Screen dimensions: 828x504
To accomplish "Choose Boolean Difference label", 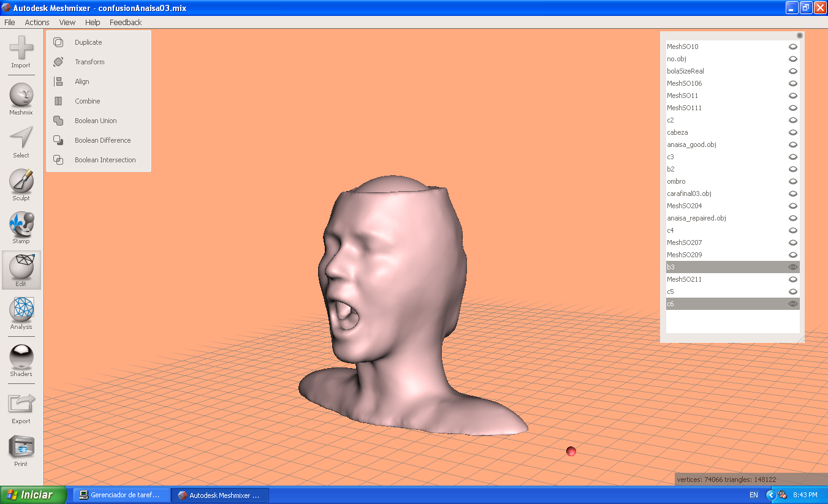I will click(x=103, y=140).
